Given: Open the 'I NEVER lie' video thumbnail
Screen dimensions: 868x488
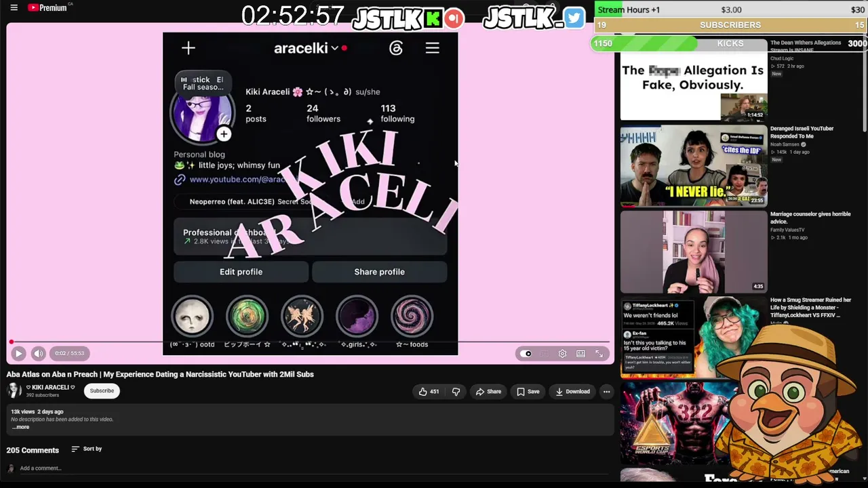Looking at the screenshot, I should [694, 165].
